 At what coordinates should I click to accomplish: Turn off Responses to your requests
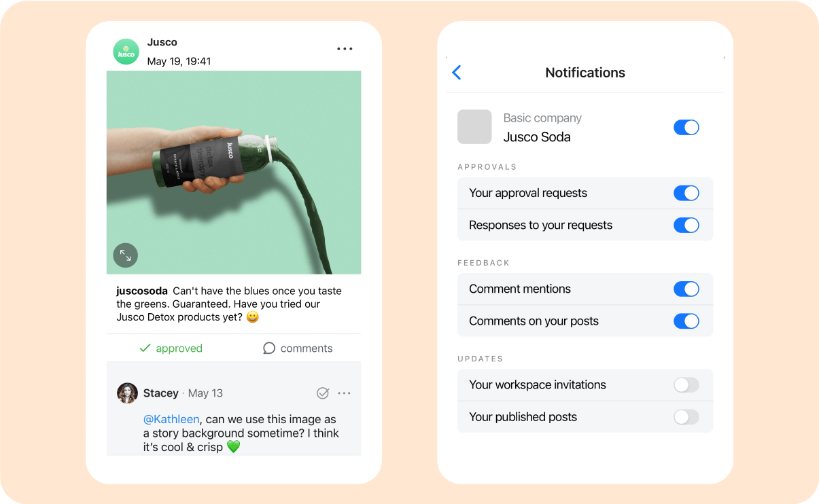pyautogui.click(x=686, y=225)
